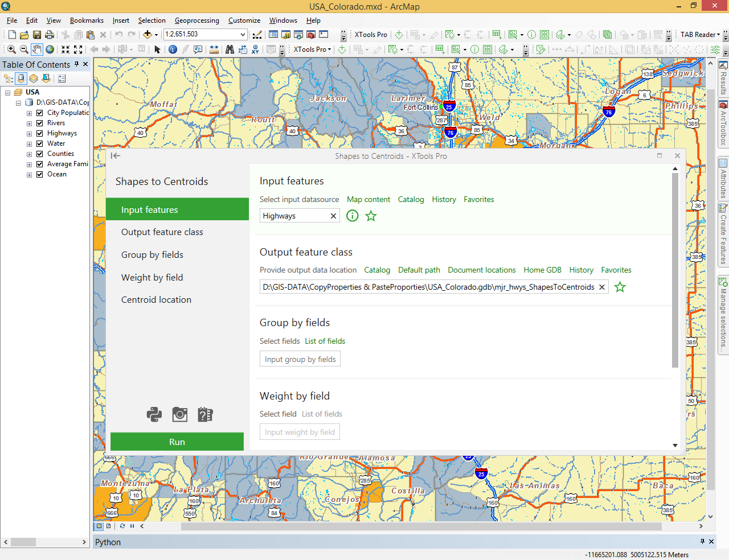Click the green Run button

(x=177, y=442)
